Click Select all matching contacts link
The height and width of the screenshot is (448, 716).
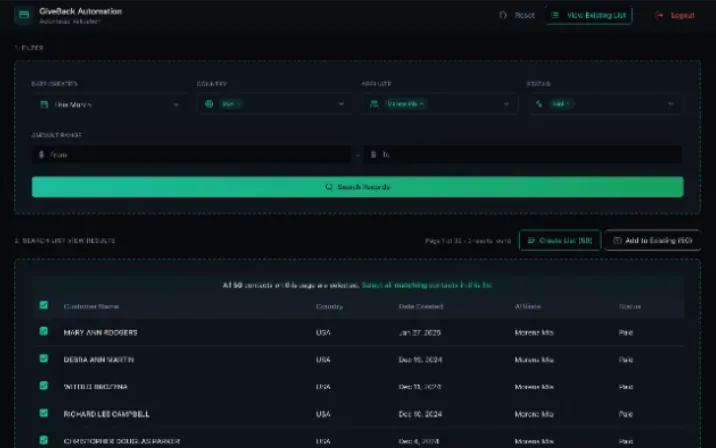(426, 285)
